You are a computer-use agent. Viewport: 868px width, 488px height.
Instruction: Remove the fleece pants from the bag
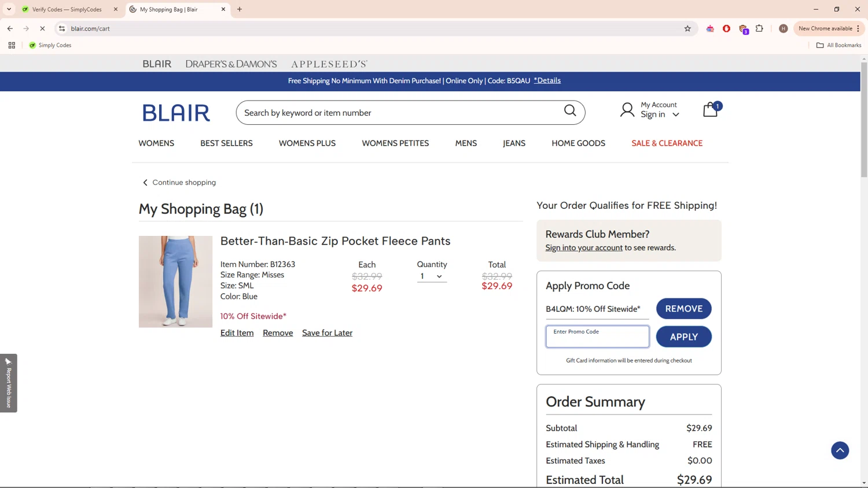click(278, 333)
